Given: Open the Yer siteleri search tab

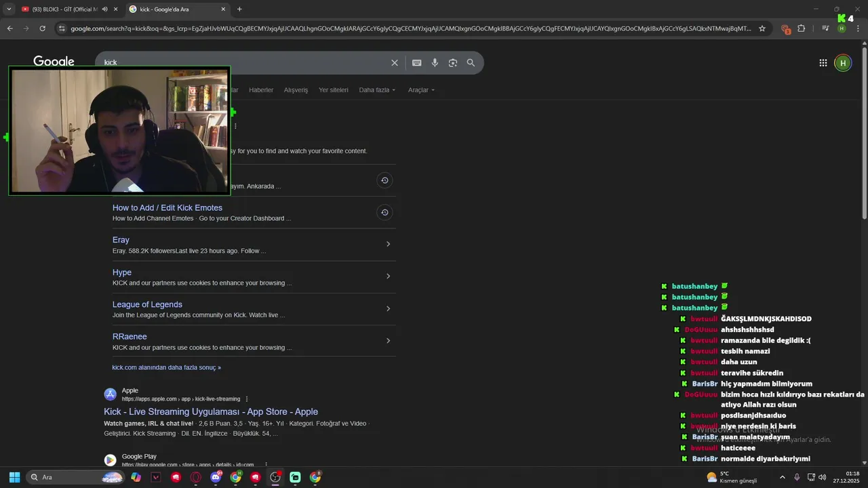Looking at the screenshot, I should point(334,90).
